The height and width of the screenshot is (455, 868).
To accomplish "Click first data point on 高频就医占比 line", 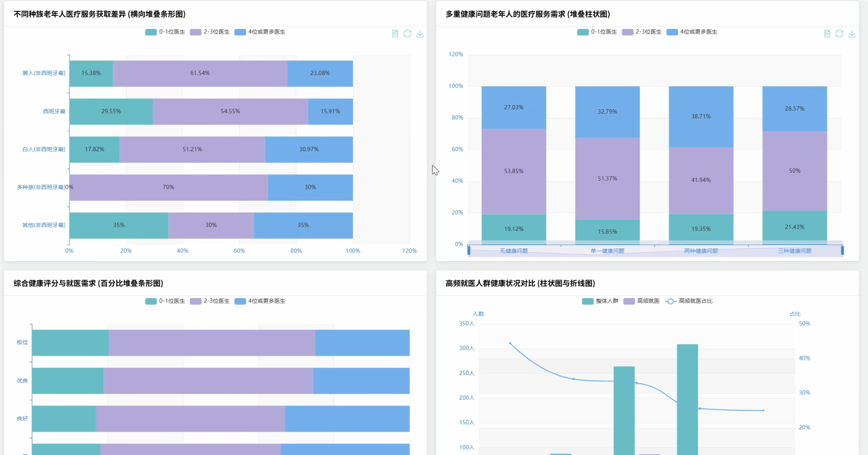I will (510, 344).
